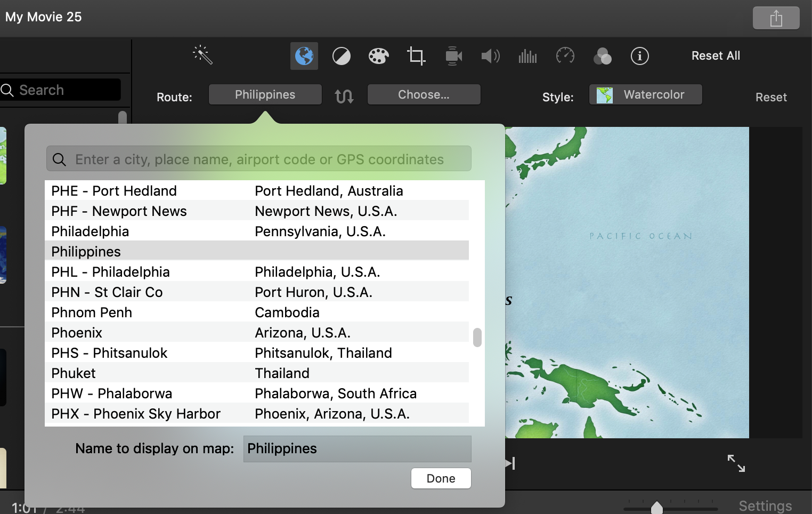Click the city or place search field
This screenshot has height=514, width=812.
[259, 159]
